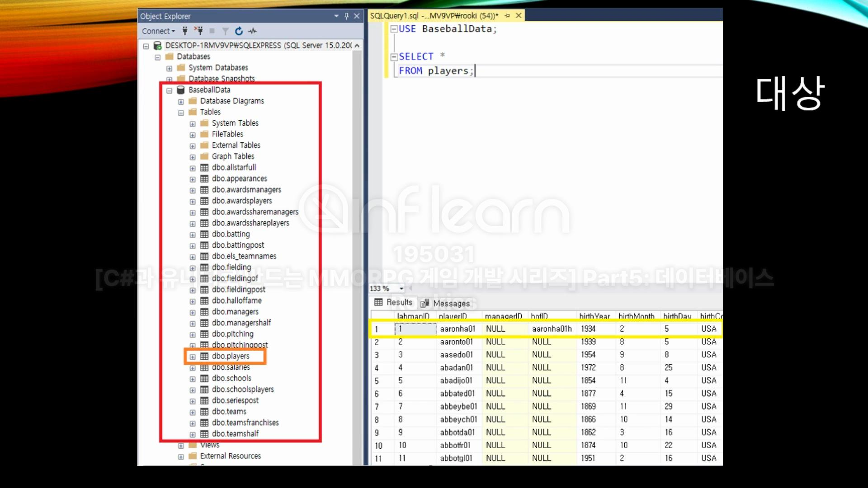The height and width of the screenshot is (488, 868).
Task: Expand the System Databases folder
Action: click(169, 68)
